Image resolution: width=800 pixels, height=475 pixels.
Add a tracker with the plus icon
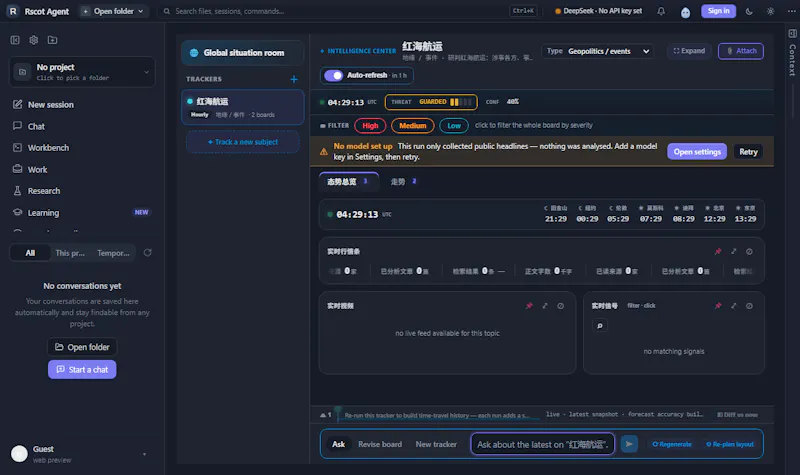(x=294, y=79)
